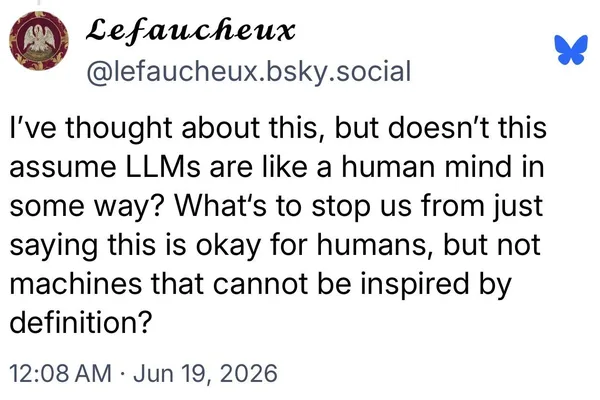Open Lefaucheux's round profile avatar
This screenshot has height=400, width=600.
[x=39, y=41]
